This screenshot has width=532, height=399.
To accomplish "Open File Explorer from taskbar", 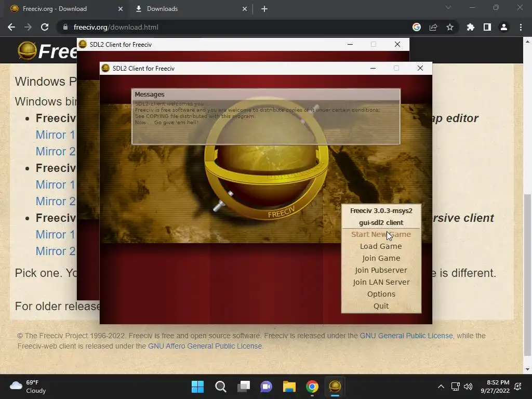I will pos(289,387).
